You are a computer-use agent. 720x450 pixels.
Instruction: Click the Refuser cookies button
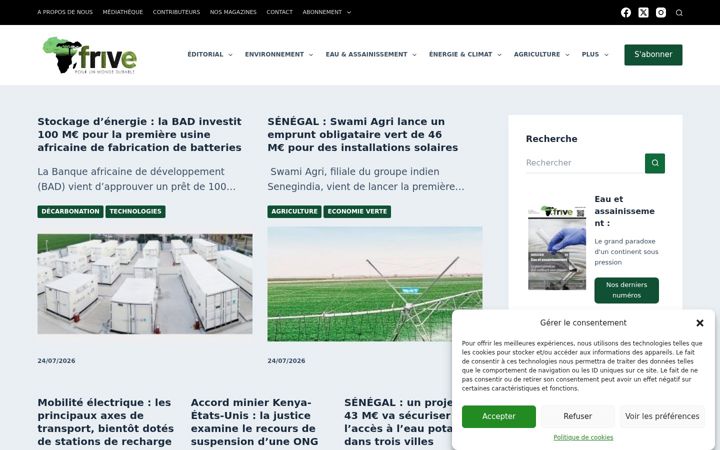pyautogui.click(x=577, y=416)
